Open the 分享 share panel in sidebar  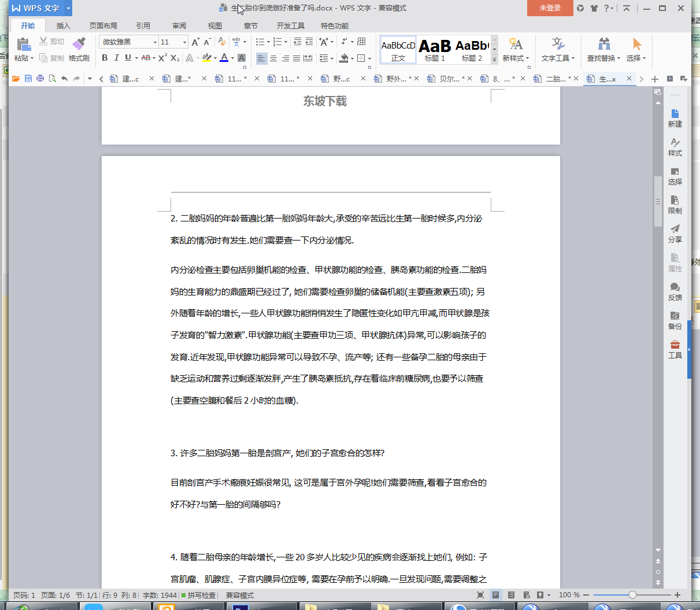[x=675, y=233]
